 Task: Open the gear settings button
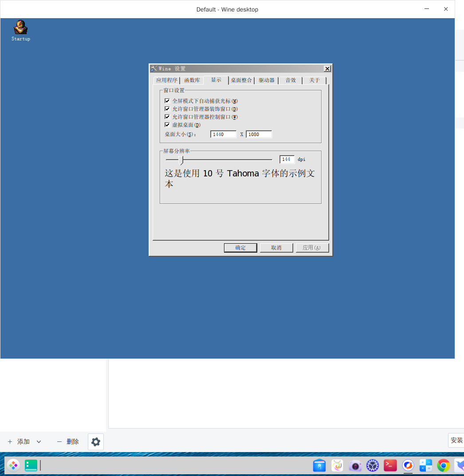pyautogui.click(x=96, y=442)
